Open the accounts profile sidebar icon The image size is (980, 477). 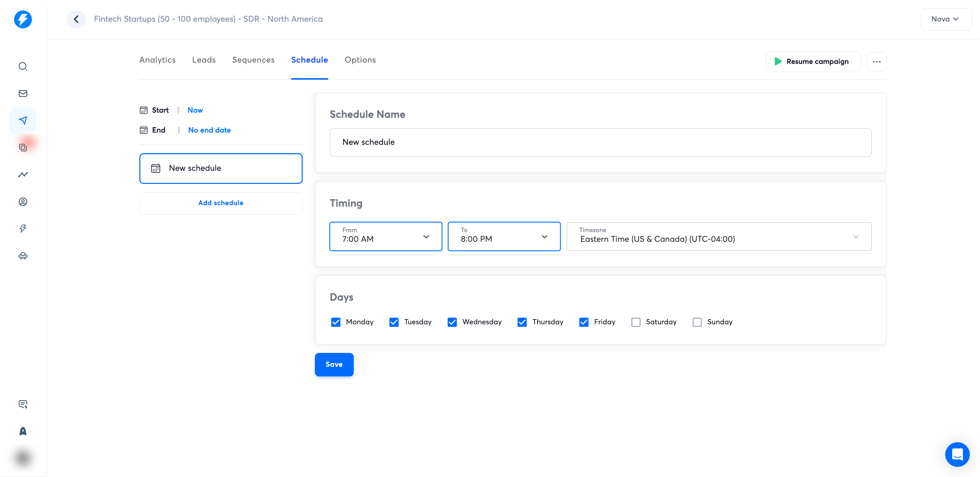(x=23, y=202)
